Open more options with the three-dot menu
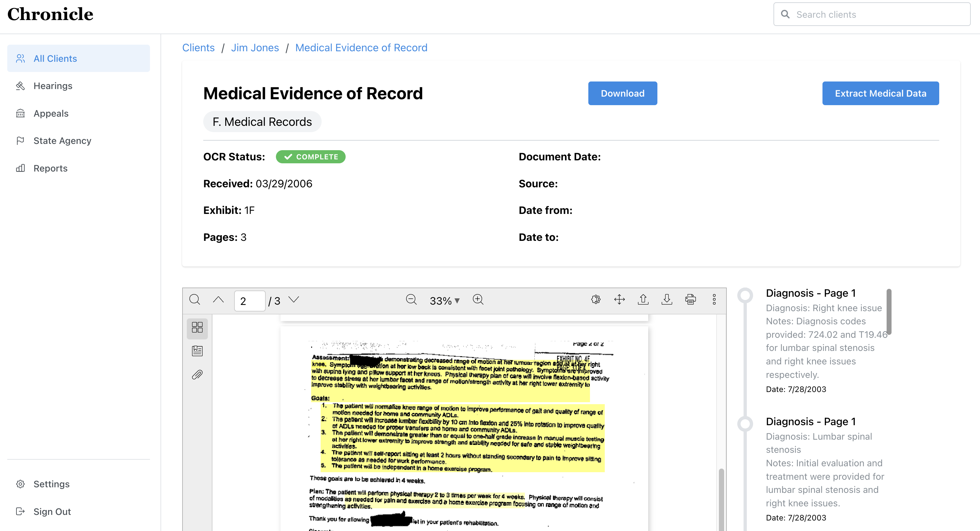The width and height of the screenshot is (980, 531). coord(715,300)
